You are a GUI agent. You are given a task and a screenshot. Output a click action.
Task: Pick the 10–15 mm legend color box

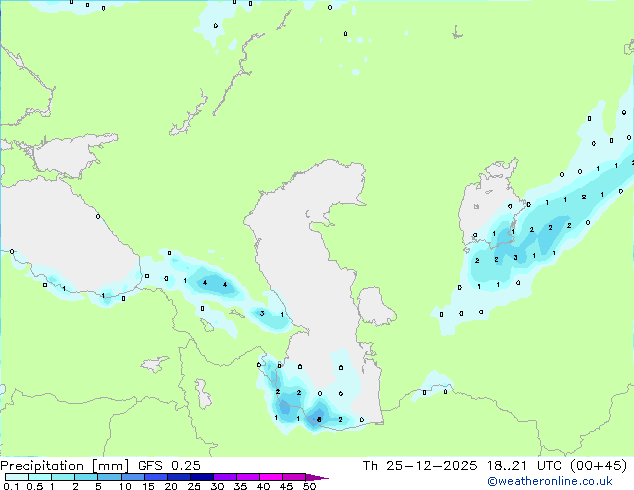[132, 477]
